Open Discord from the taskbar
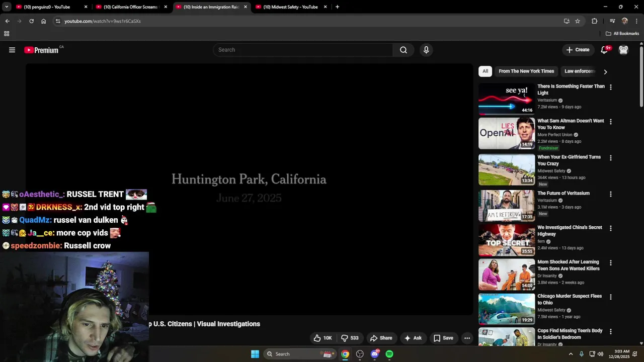The height and width of the screenshot is (362, 644). (x=374, y=354)
